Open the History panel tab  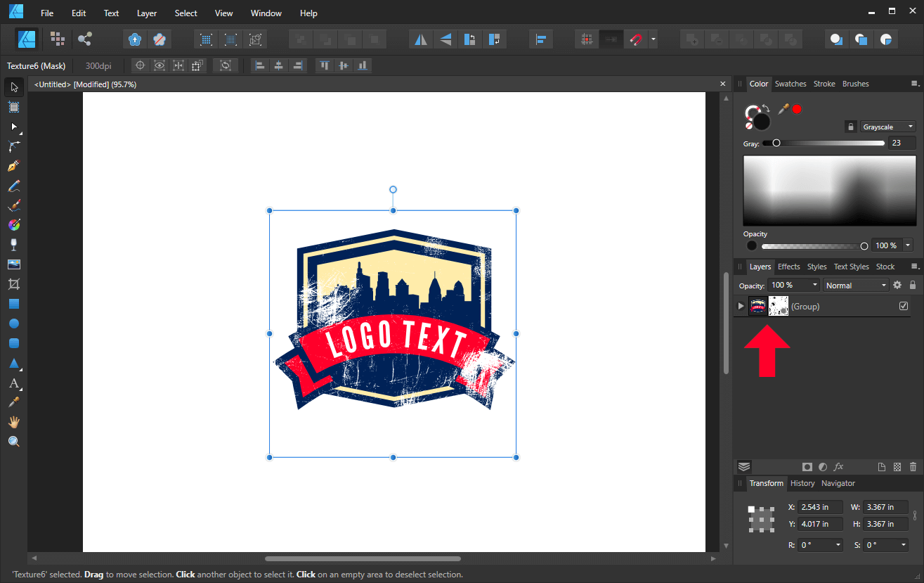coord(802,483)
